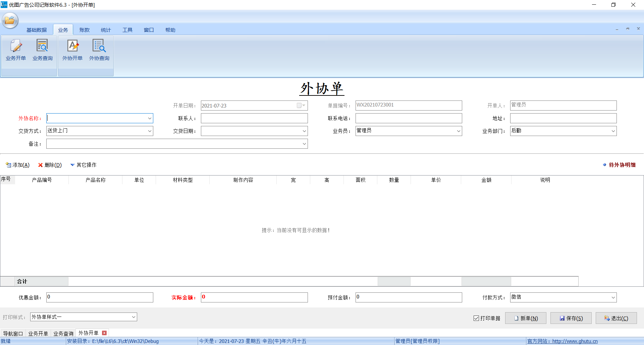
Task: Switch to the 基础数据 ribbon tab
Action: tap(37, 30)
